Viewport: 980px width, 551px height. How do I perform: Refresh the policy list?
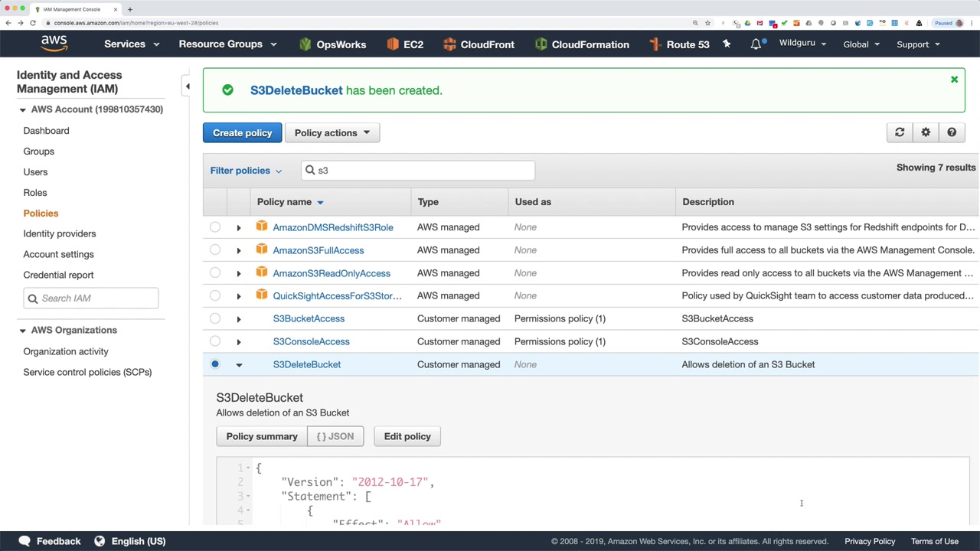(900, 132)
